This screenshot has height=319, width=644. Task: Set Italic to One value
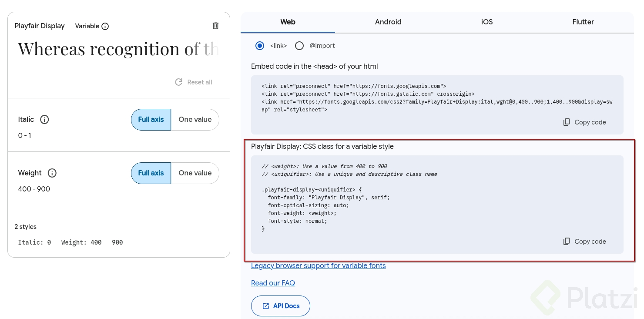coord(195,119)
